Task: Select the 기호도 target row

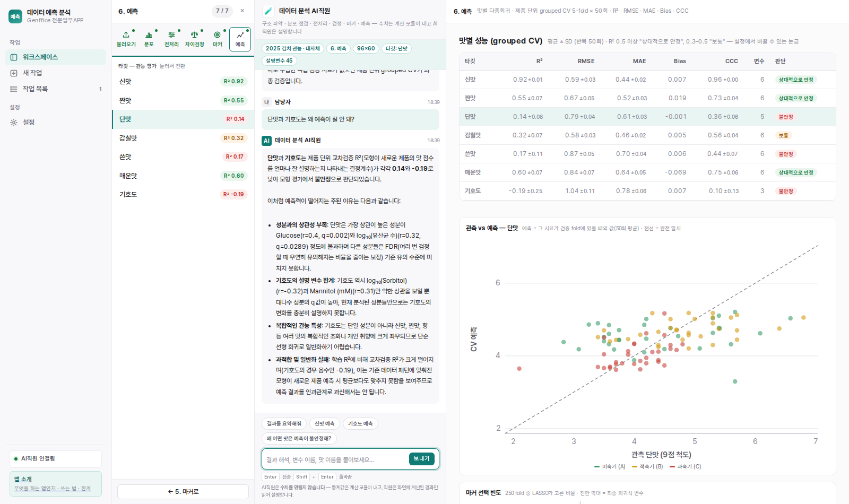Action: pos(183,194)
